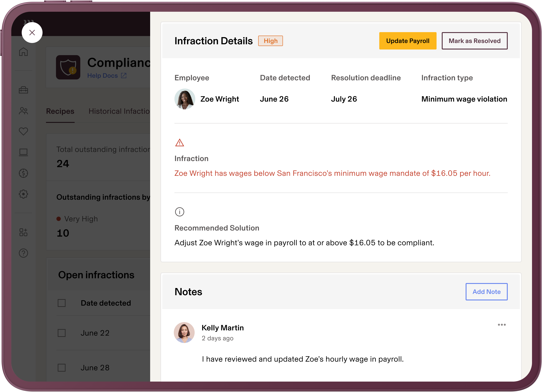Select the team members icon in sidebar
The image size is (542, 392).
coord(23,111)
